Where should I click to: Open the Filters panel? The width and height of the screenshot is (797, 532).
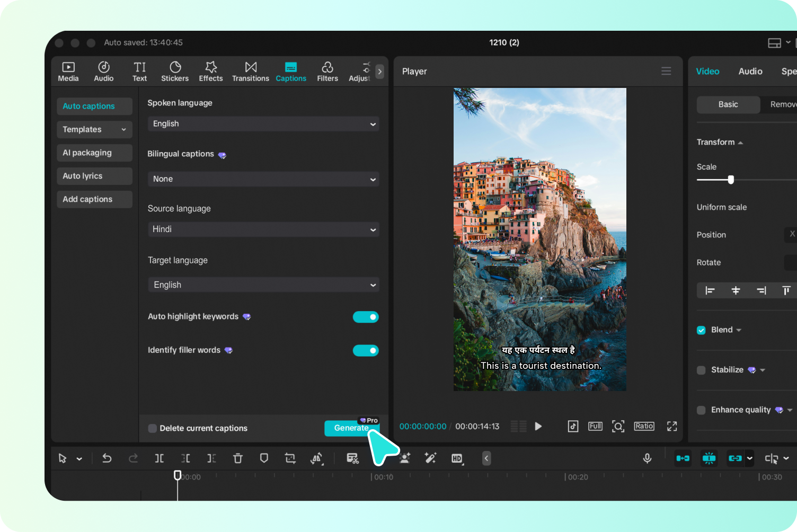coord(327,72)
